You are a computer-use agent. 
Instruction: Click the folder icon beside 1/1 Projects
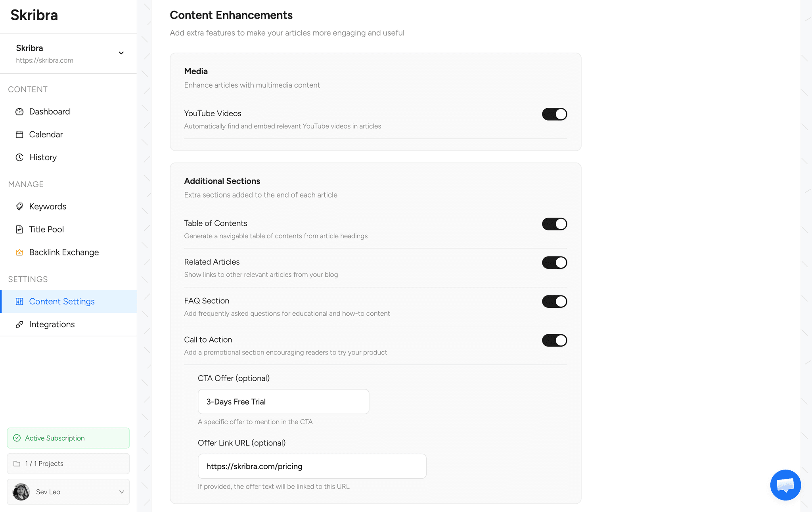pyautogui.click(x=17, y=463)
